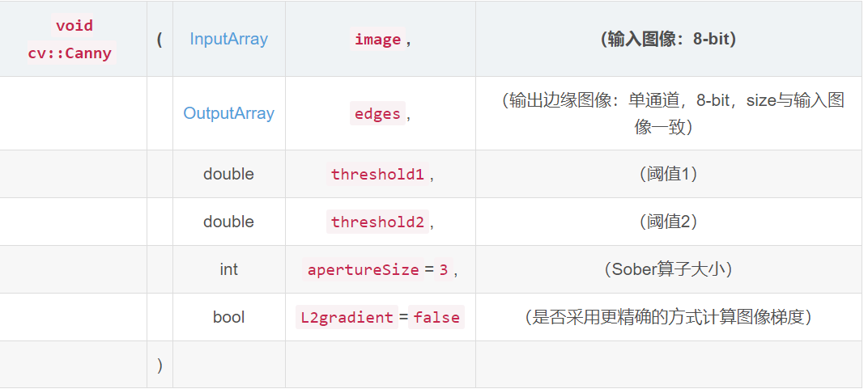Click the InputArray type link
Image resolution: width=868 pixels, height=389 pixels.
click(228, 39)
